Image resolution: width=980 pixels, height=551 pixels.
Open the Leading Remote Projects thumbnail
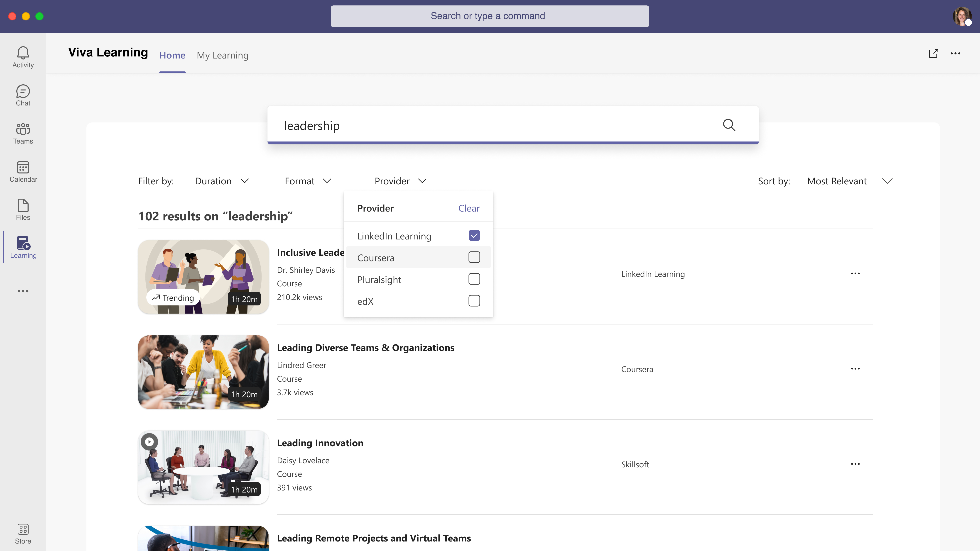(203, 538)
